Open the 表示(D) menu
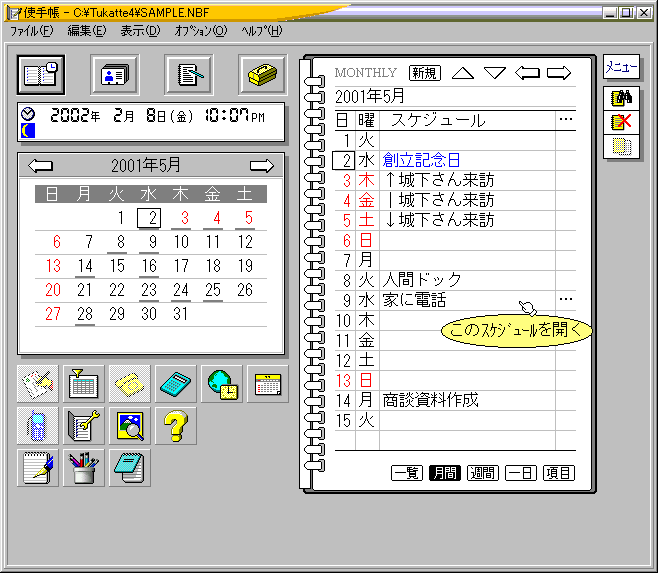 pyautogui.click(x=140, y=31)
